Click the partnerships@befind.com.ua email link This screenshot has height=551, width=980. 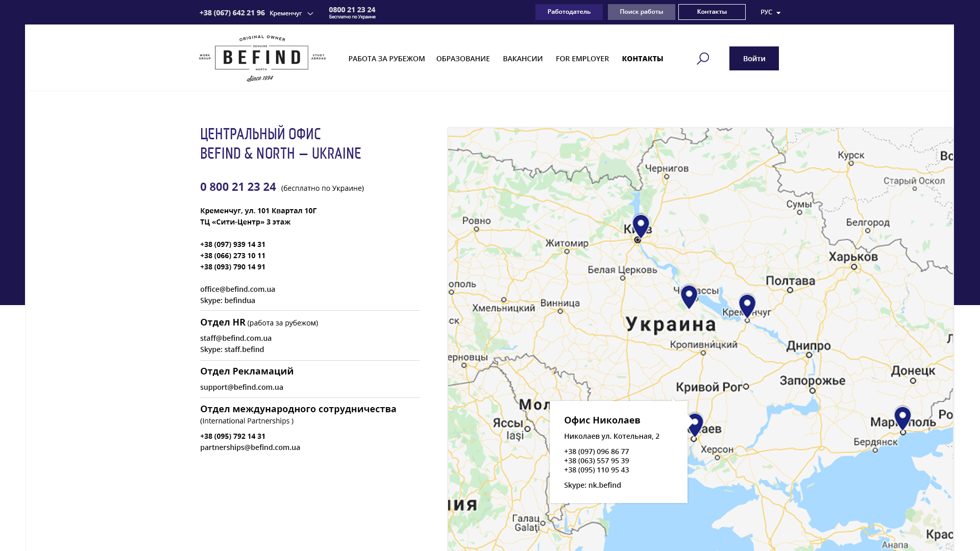pyautogui.click(x=250, y=447)
